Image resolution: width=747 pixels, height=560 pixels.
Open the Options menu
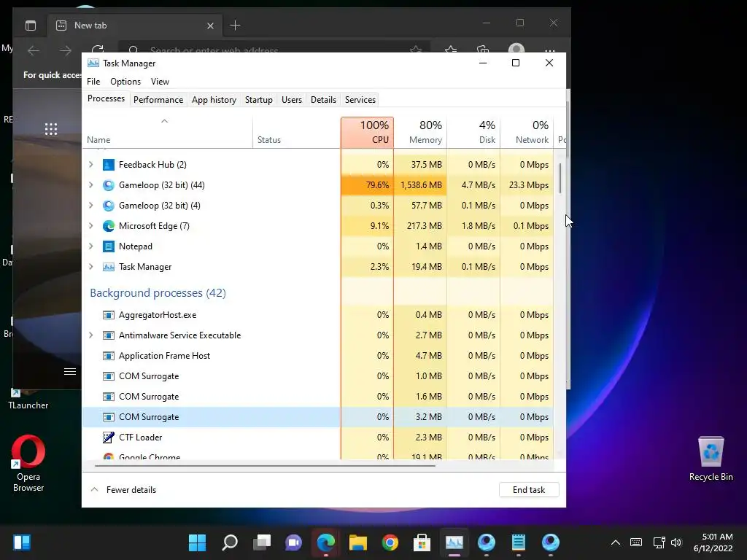tap(125, 82)
